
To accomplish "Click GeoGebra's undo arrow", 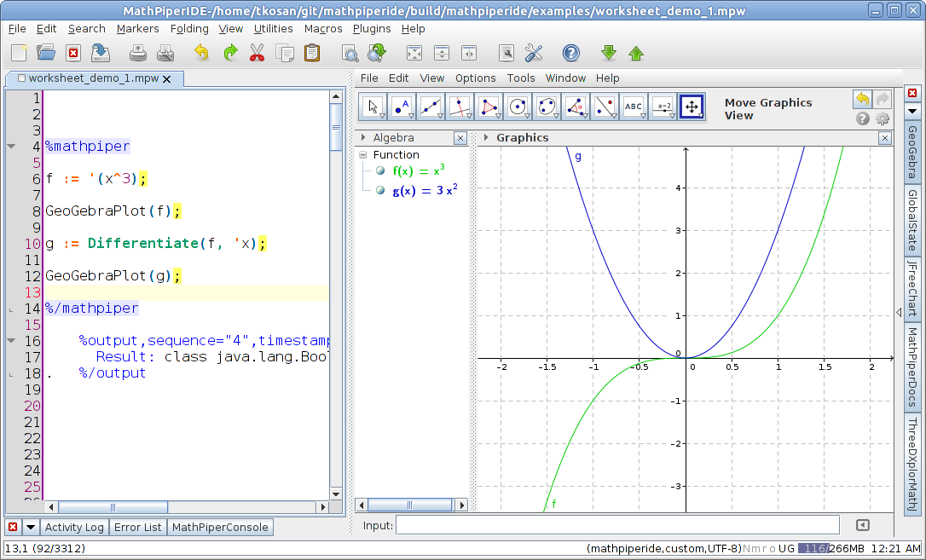I will click(861, 100).
